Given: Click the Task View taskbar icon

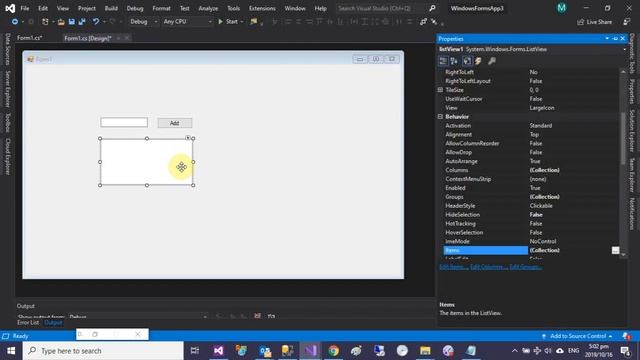Looking at the screenshot, I should click(195, 351).
